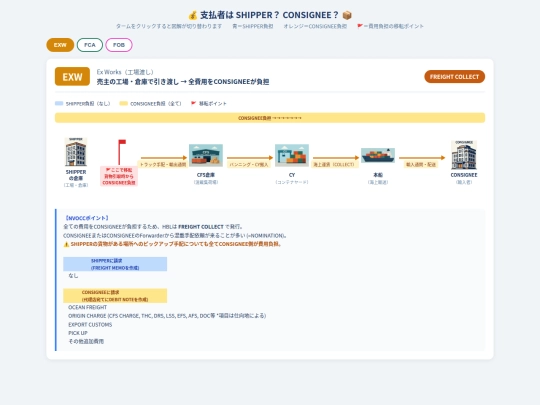540x405 pixels.
Task: Click the import customs delivery arrow label
Action: [x=421, y=165]
